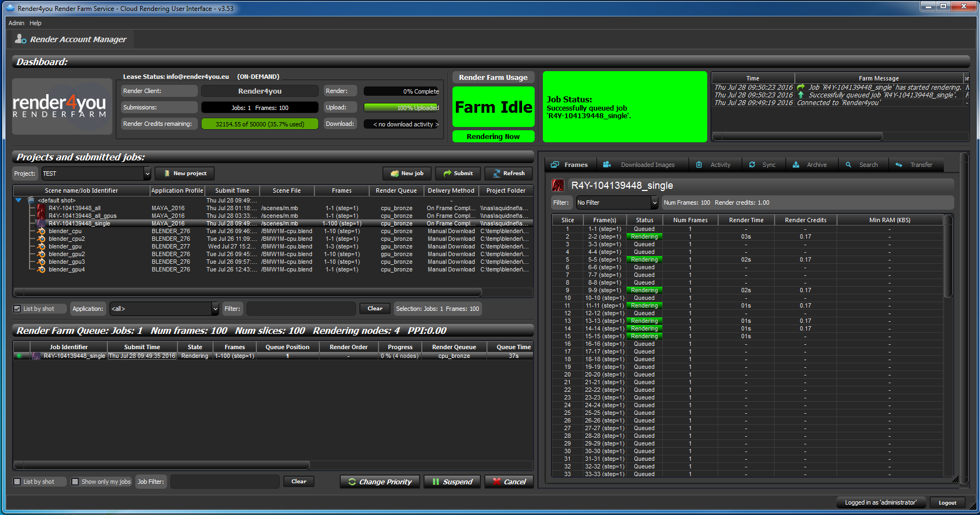This screenshot has height=515, width=980.
Task: Click the Downloaded Images tab icon
Action: (607, 165)
